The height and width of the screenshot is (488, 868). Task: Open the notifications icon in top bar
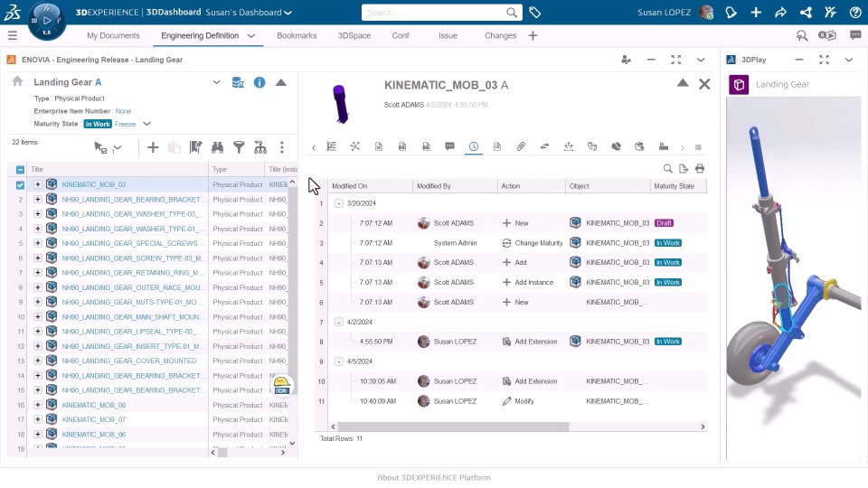click(x=731, y=12)
